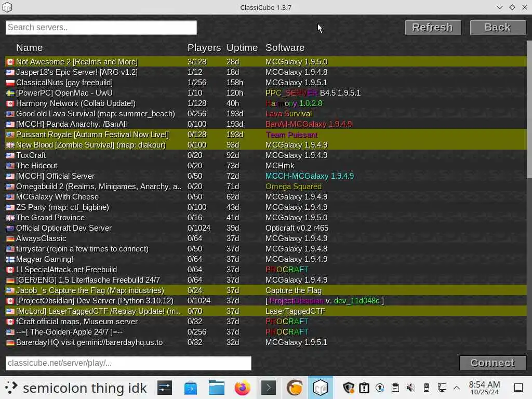Click the Refresh button

tap(433, 27)
